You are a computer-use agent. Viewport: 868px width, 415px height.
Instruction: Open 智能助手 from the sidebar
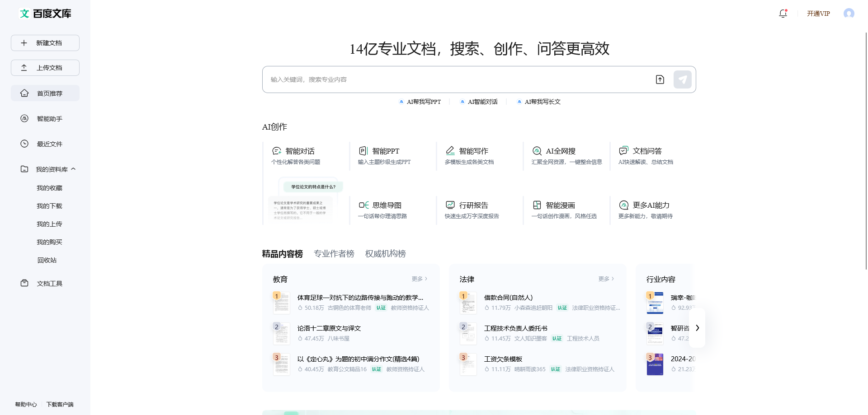tap(49, 118)
